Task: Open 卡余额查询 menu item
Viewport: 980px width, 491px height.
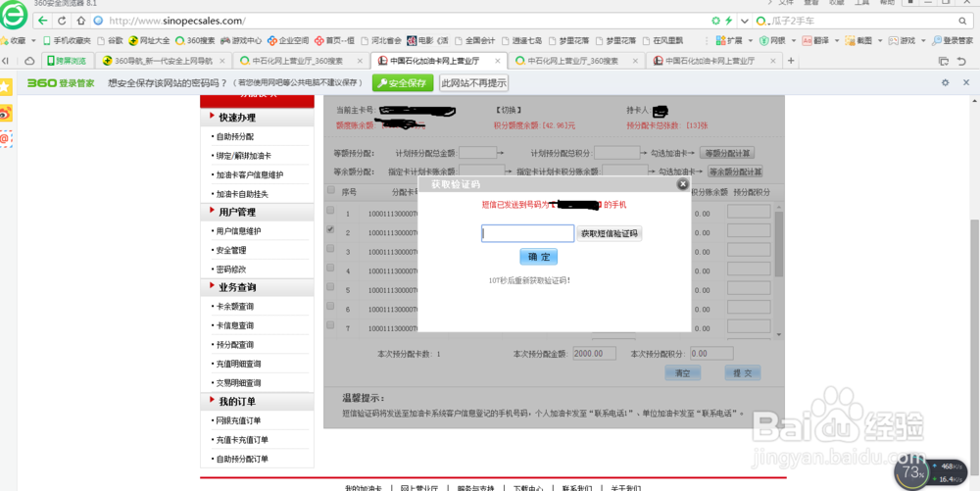Action: [234, 307]
